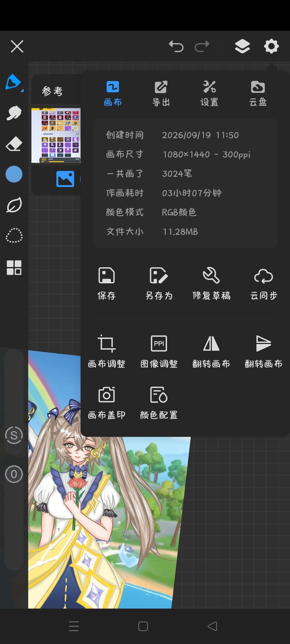Screen dimensions: 290x644
Task: Click 画布盖印 camera icon
Action: pyautogui.click(x=107, y=403)
